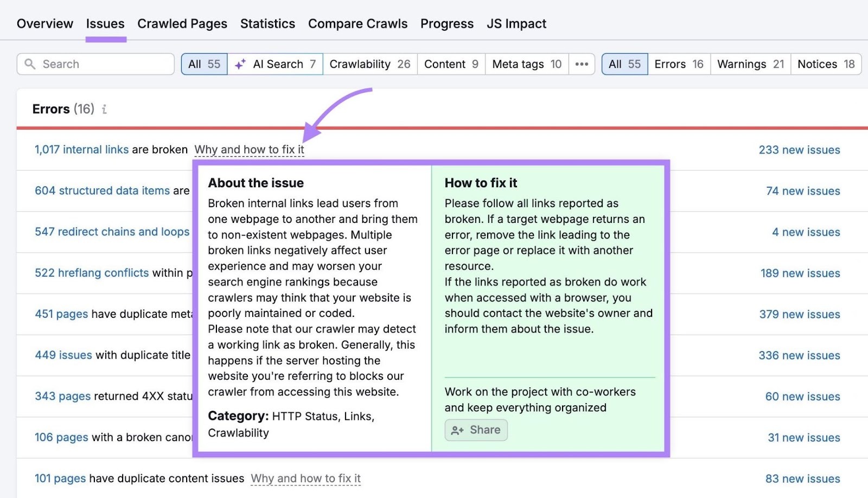The width and height of the screenshot is (868, 498).
Task: Click the person icon on the Share button
Action: [x=457, y=430]
